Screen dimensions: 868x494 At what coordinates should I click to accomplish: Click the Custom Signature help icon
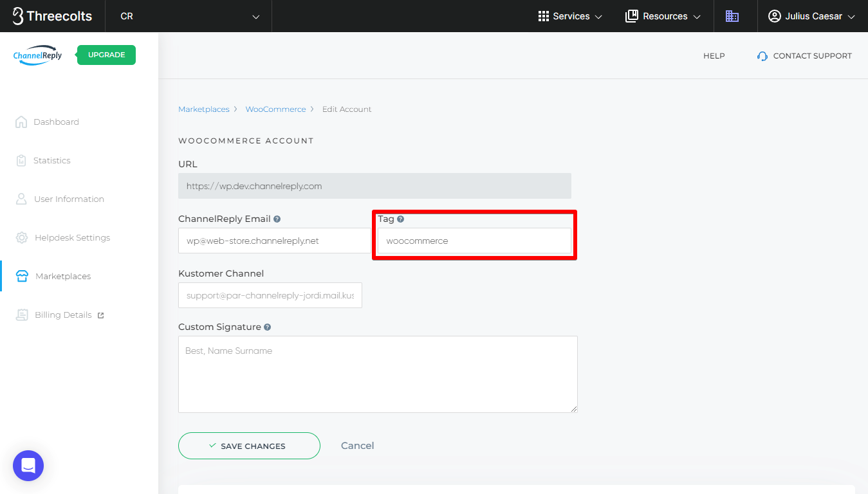[267, 327]
